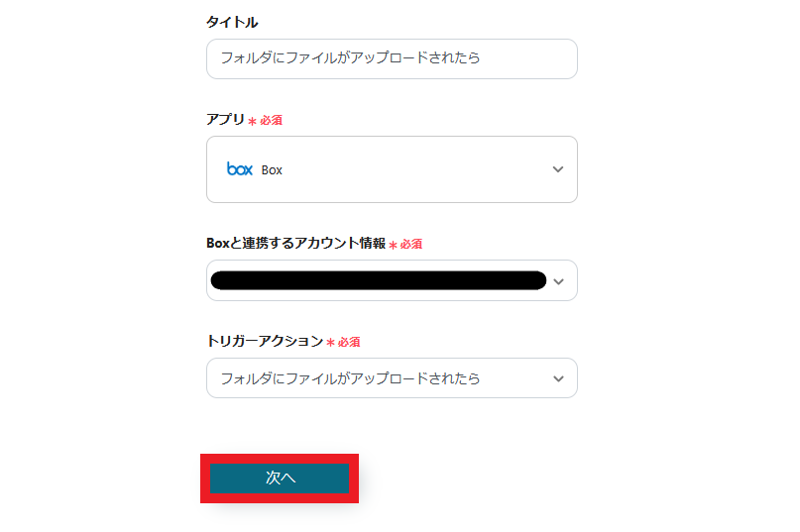Click the title text フォルダにファイルがアップロードされたら in タイトル
The width and height of the screenshot is (800, 532).
point(350,58)
